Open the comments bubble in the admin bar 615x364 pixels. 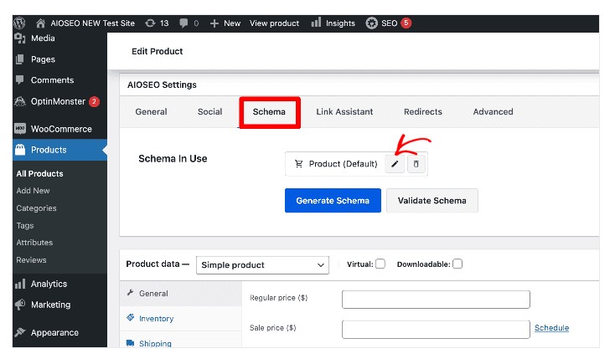pyautogui.click(x=189, y=23)
